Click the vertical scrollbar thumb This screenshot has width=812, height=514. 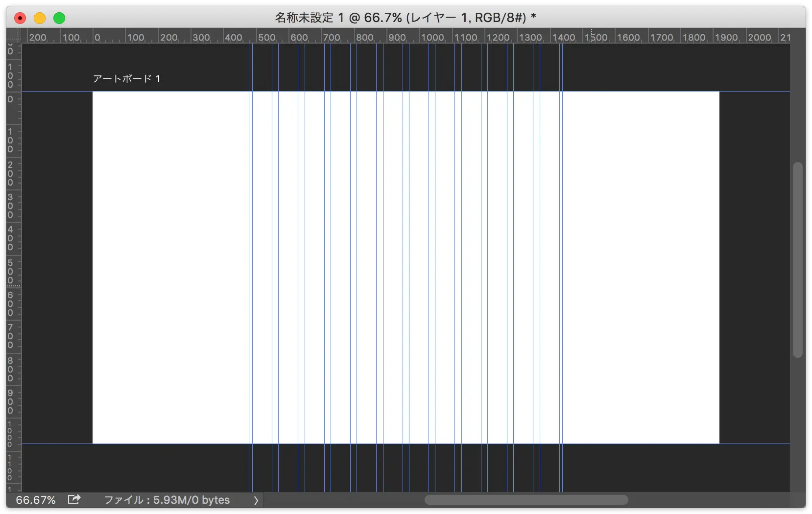(797, 259)
